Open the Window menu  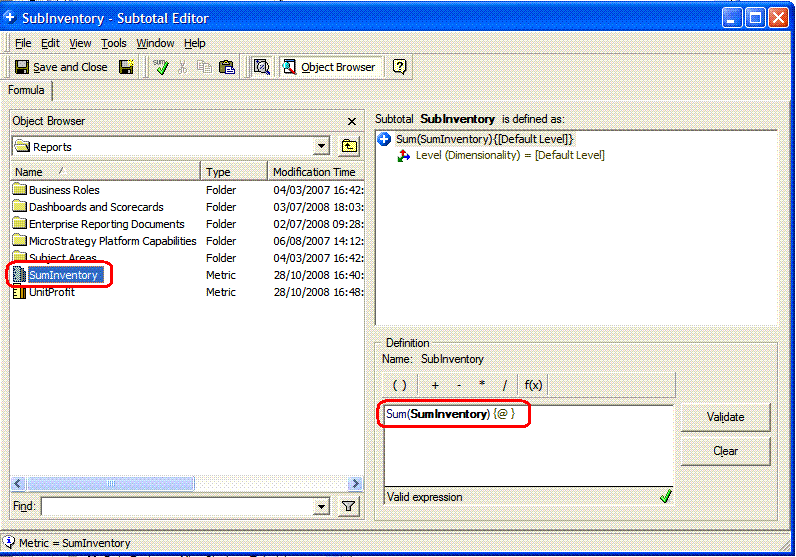[155, 43]
